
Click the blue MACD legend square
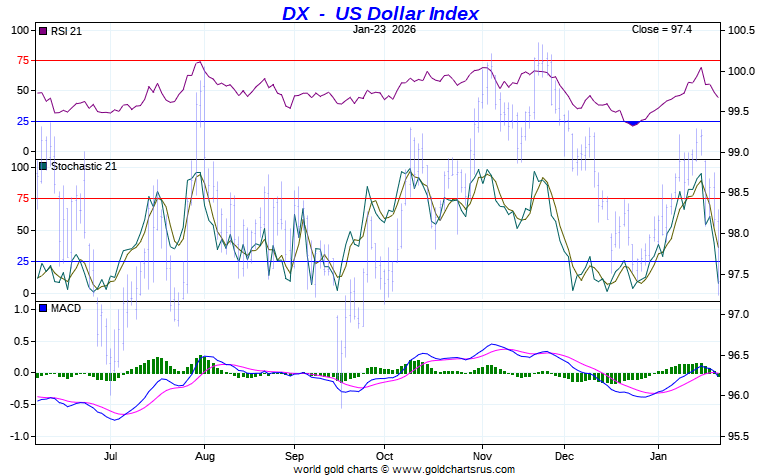click(x=42, y=308)
